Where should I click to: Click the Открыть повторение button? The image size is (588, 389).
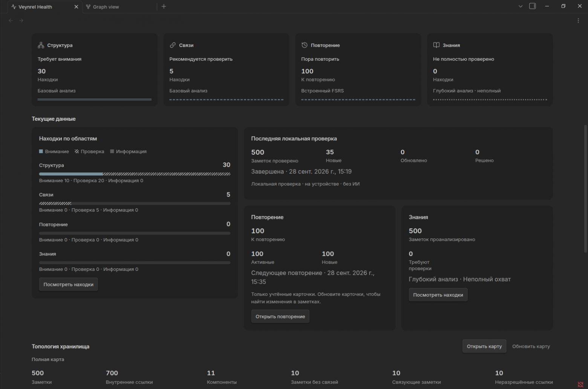(x=280, y=317)
